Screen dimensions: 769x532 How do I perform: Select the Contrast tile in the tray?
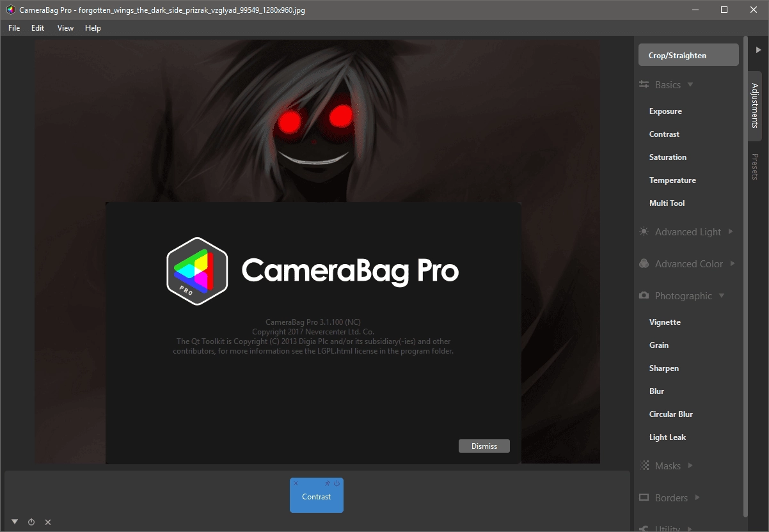coord(317,497)
